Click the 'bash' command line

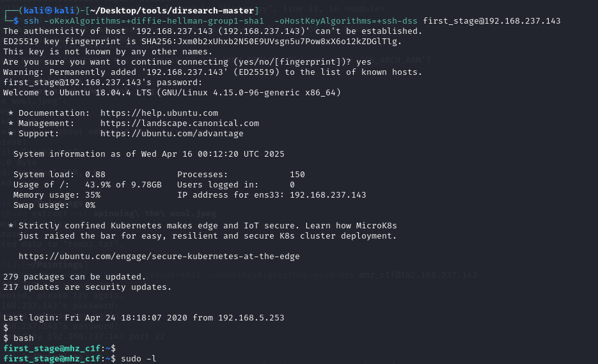coord(24,338)
